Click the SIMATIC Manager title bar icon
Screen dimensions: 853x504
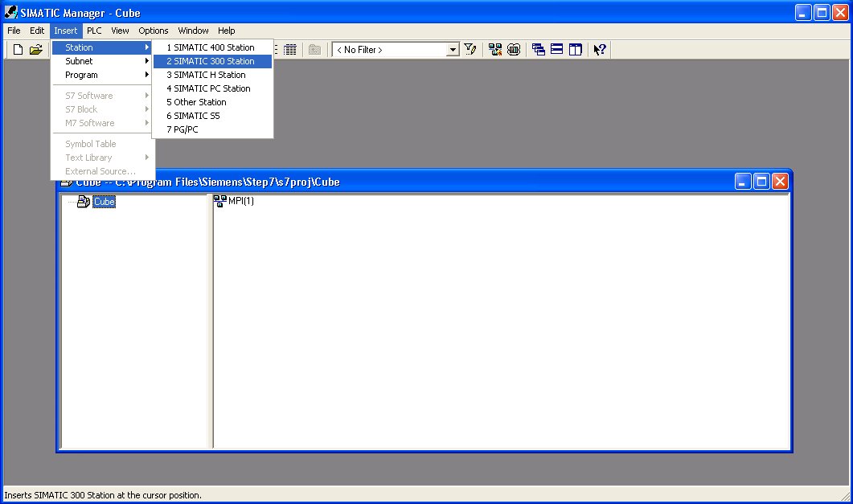click(11, 12)
